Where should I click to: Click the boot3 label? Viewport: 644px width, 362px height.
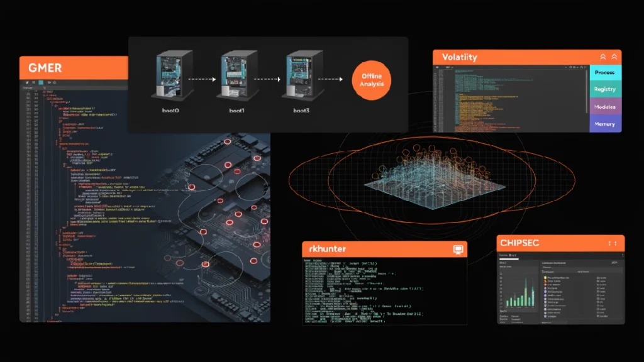[301, 111]
